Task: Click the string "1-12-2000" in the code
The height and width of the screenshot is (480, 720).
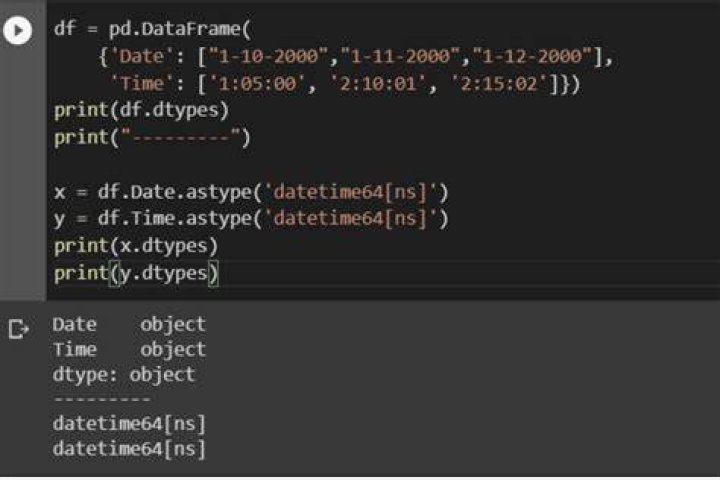Action: click(x=532, y=56)
